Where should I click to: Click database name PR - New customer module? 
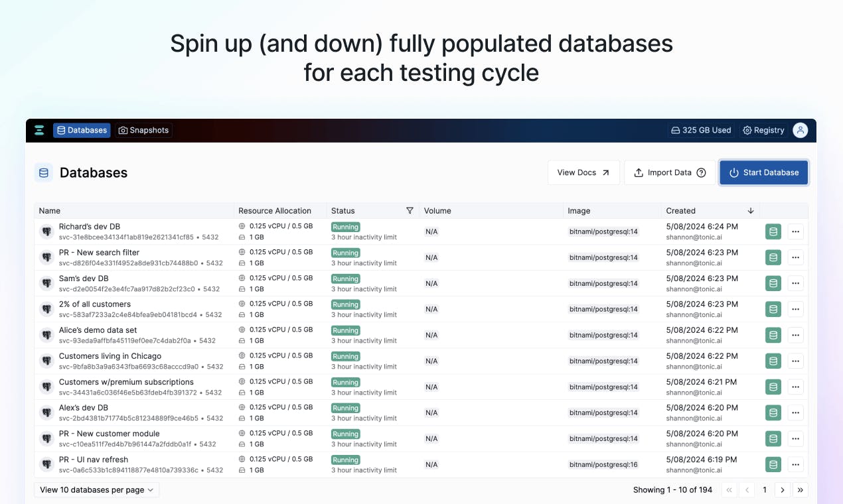pyautogui.click(x=110, y=434)
